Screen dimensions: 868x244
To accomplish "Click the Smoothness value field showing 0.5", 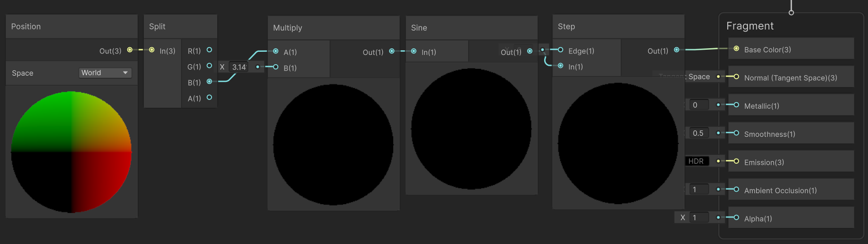I will pyautogui.click(x=699, y=133).
